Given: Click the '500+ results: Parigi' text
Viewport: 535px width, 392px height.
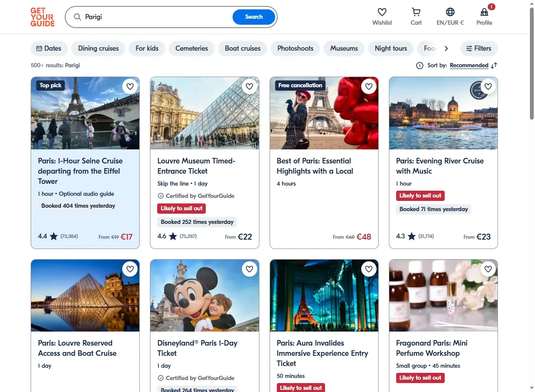Looking at the screenshot, I should click(55, 66).
